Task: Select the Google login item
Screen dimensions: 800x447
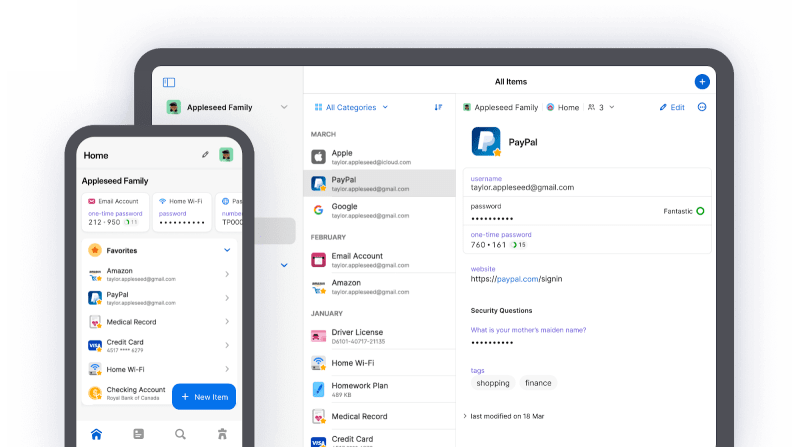Action: (x=380, y=210)
